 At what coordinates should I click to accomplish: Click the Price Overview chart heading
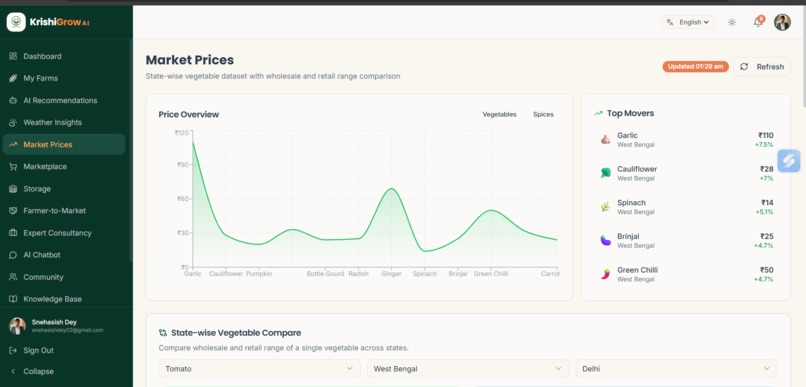click(189, 114)
